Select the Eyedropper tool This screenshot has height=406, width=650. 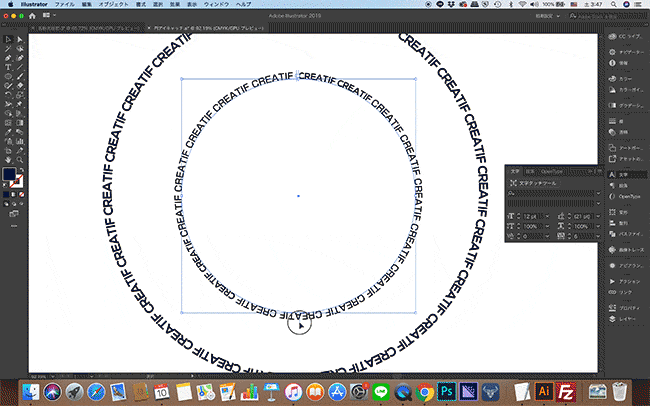coord(8,132)
